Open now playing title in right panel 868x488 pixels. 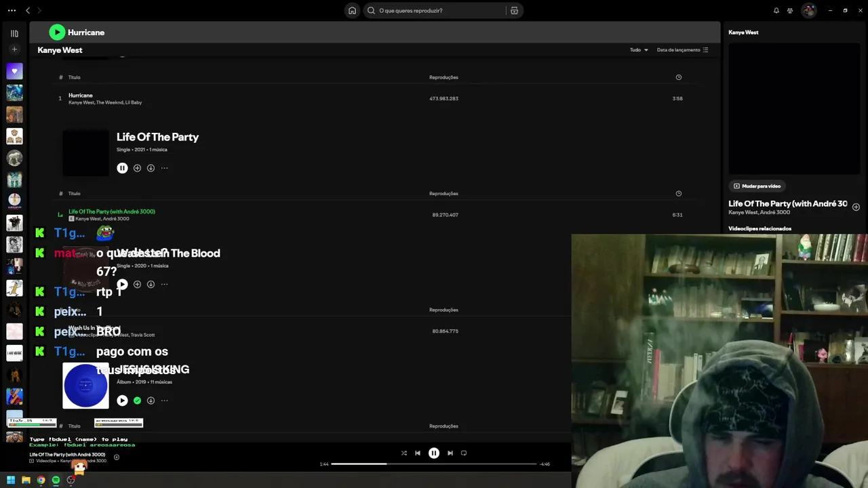[x=787, y=203]
